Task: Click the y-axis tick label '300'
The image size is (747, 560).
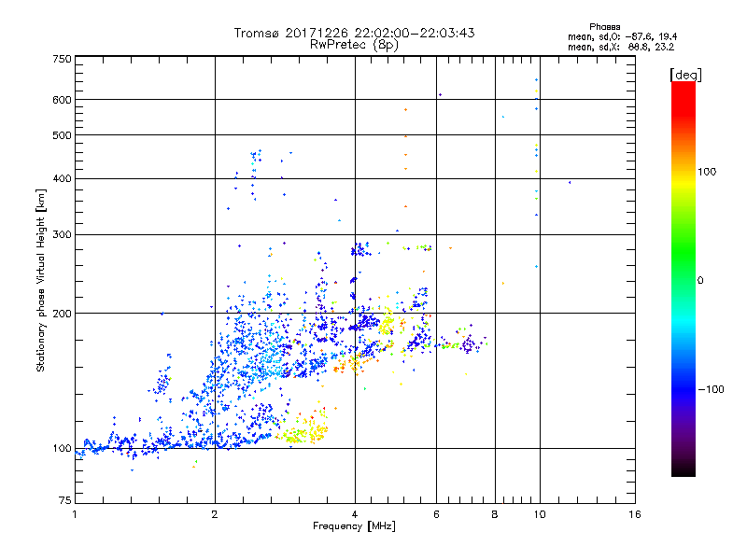Action: tap(62, 235)
